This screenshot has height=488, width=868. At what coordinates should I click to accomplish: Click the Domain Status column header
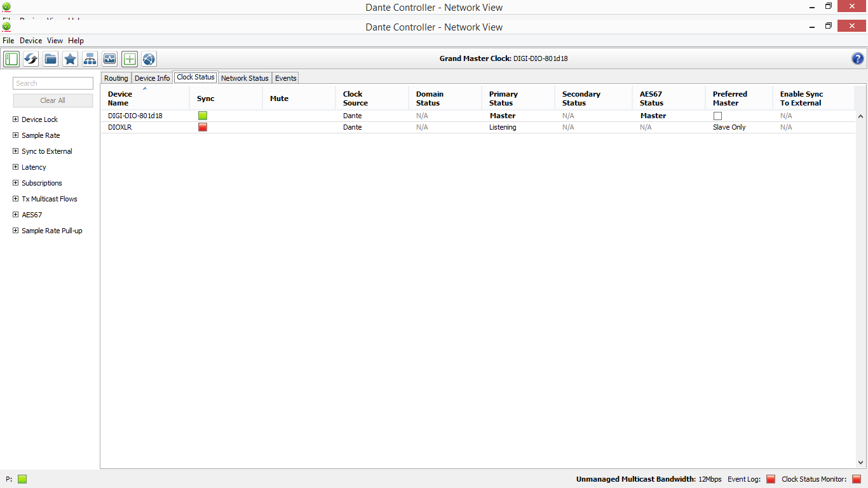445,98
